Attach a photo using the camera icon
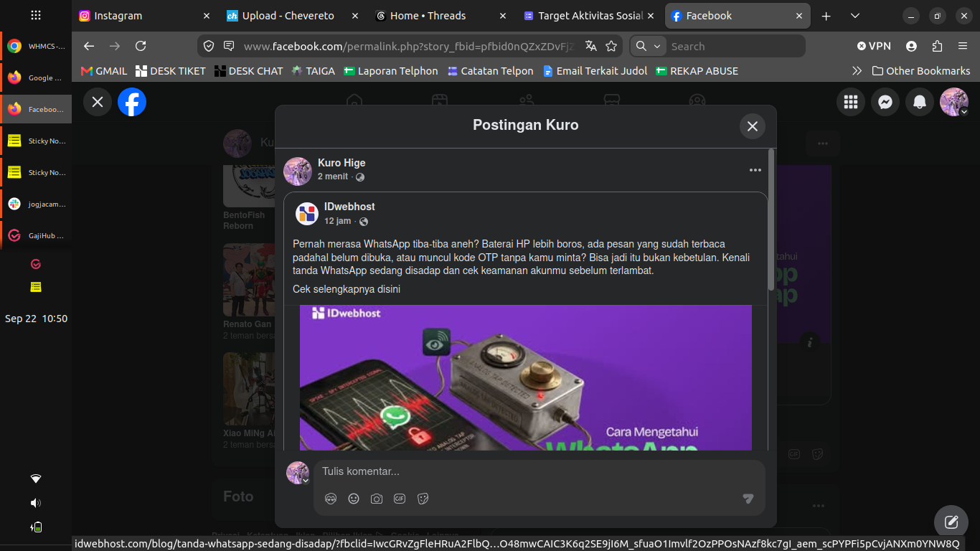Image resolution: width=980 pixels, height=551 pixels. tap(377, 499)
